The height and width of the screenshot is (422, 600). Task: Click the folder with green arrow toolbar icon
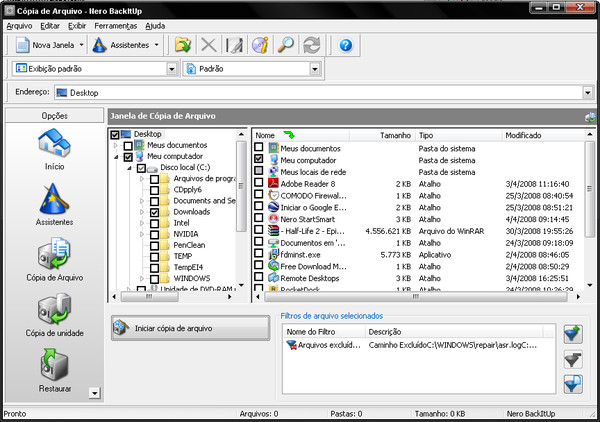click(x=183, y=45)
